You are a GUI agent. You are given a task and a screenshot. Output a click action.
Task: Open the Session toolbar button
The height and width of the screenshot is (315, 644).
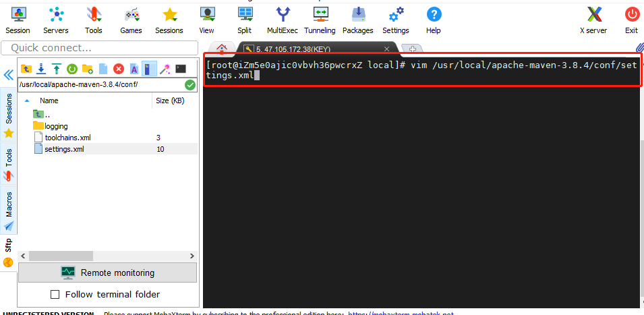coord(18,20)
